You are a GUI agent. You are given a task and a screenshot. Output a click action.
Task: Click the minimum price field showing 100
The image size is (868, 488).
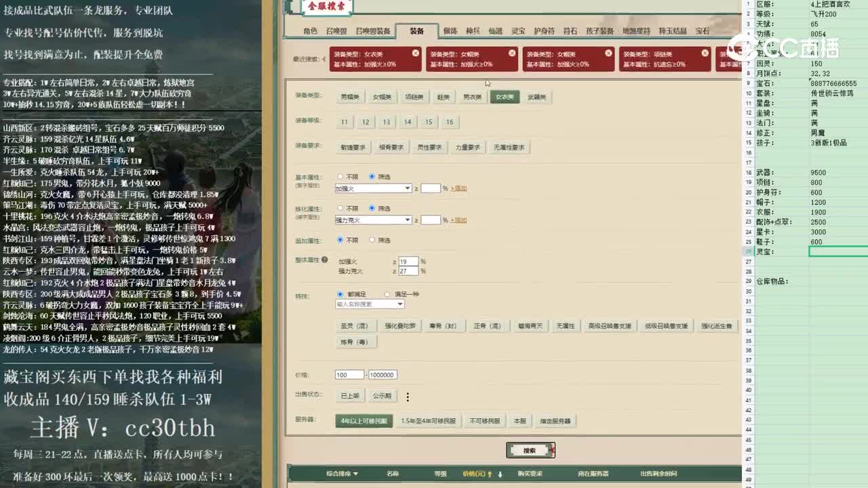pyautogui.click(x=349, y=375)
